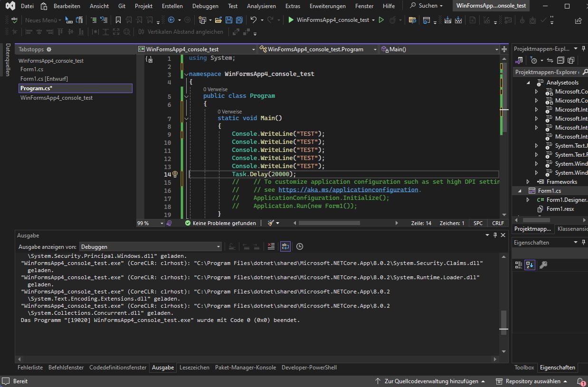The image size is (588, 387).
Task: Open the aka.ms/applicationconfiguration link
Action: (348, 190)
